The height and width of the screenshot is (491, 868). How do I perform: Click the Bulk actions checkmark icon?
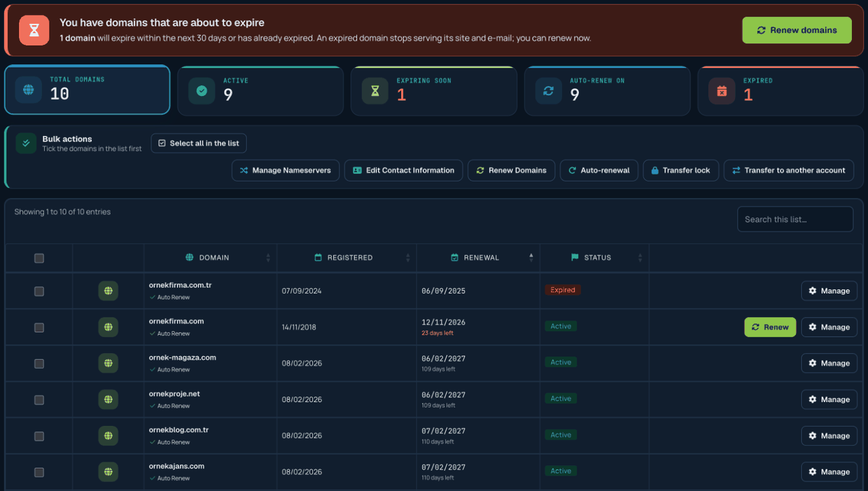(x=26, y=143)
